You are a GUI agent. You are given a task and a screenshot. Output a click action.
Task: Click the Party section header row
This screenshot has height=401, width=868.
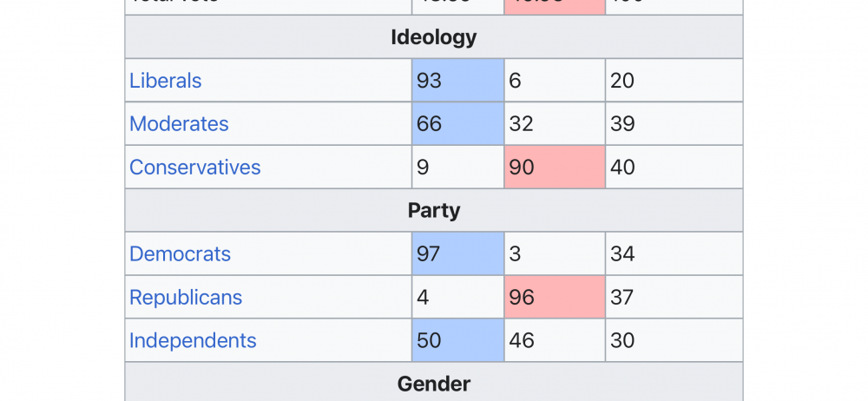tap(433, 211)
